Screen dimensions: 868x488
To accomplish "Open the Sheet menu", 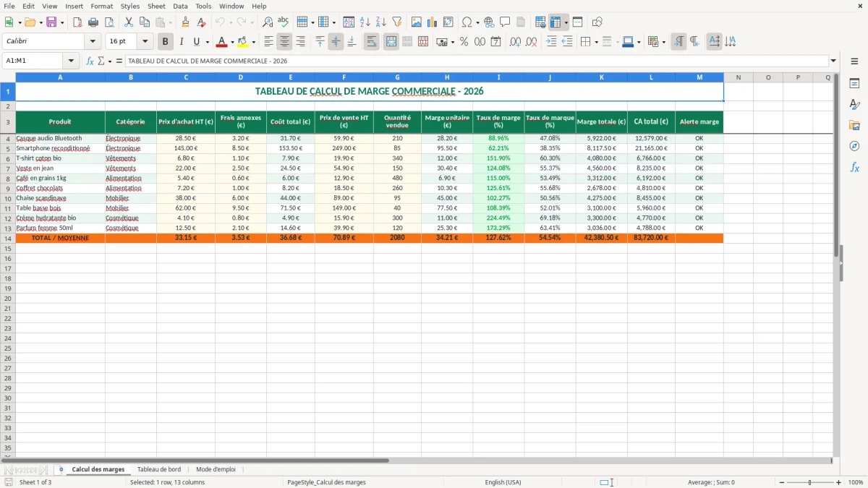I will (x=156, y=6).
